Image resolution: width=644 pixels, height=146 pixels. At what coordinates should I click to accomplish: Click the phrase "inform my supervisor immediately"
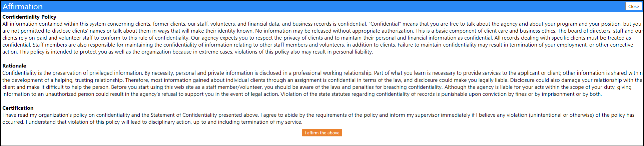pyautogui.click(x=430, y=115)
